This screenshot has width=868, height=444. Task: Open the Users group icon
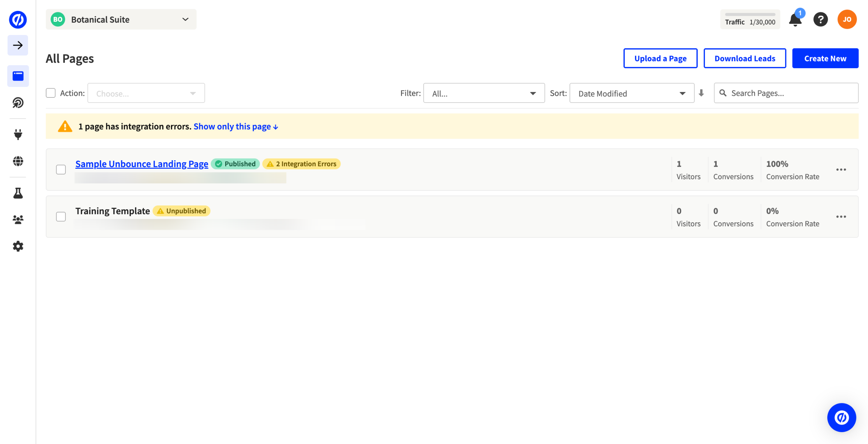pos(18,220)
